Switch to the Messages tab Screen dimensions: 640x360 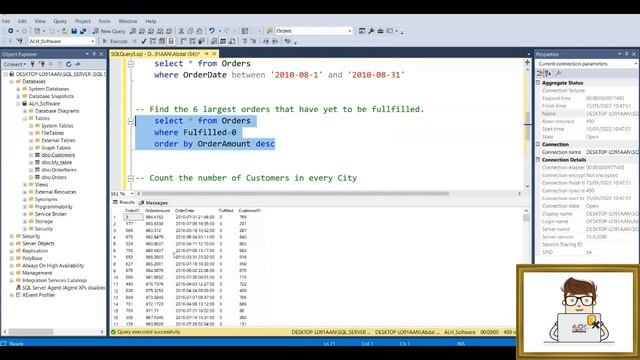[x=153, y=202]
